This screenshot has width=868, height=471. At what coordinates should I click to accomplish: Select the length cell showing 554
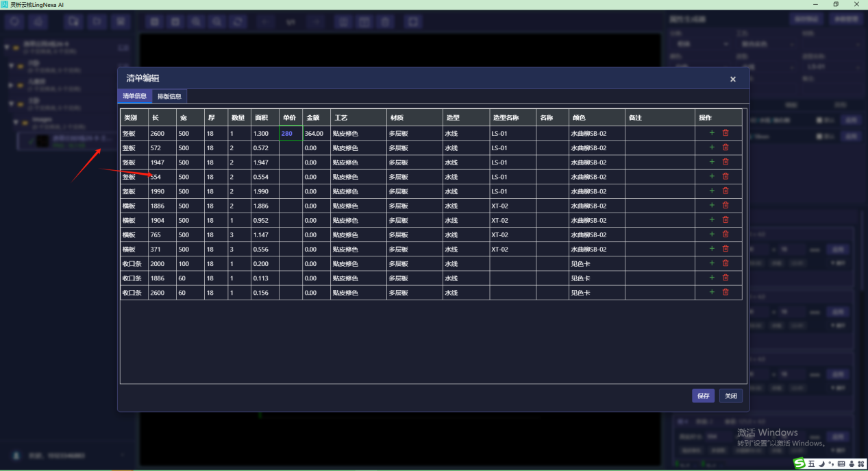pos(162,176)
